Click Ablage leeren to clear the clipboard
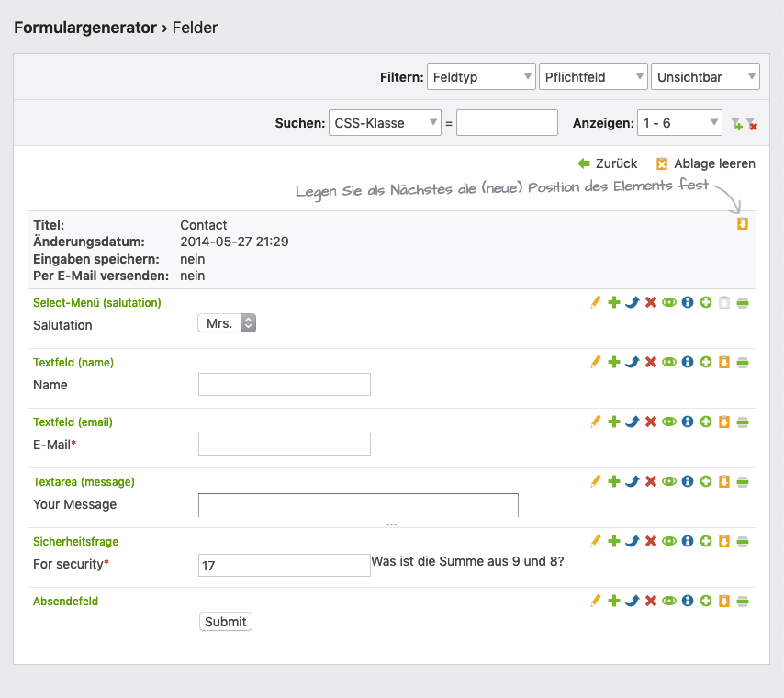This screenshot has width=784, height=698. [x=705, y=163]
